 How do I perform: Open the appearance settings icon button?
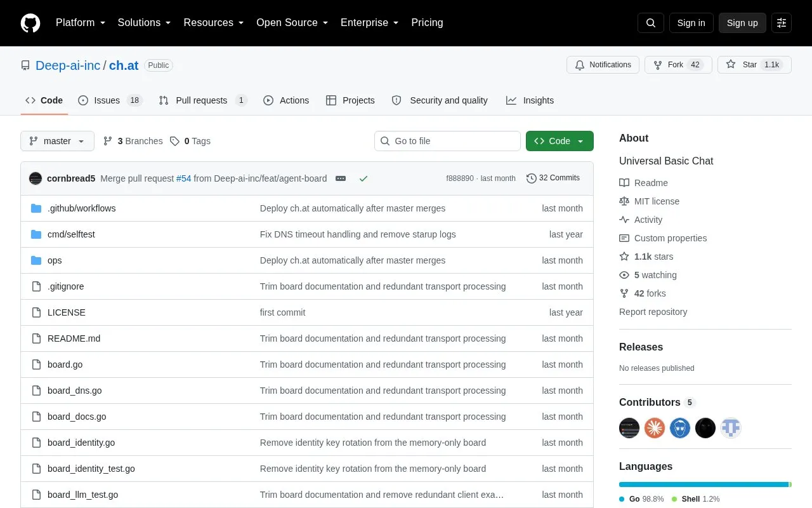click(782, 23)
